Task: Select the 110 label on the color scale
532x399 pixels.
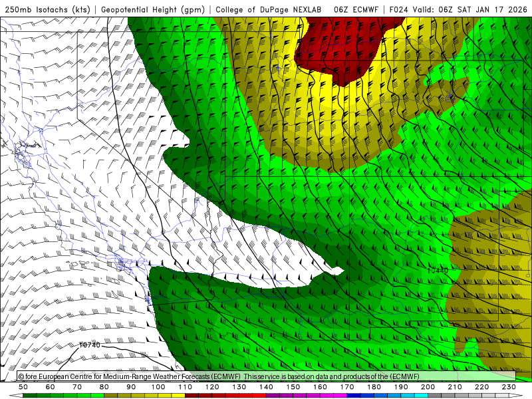Action: coord(186,387)
